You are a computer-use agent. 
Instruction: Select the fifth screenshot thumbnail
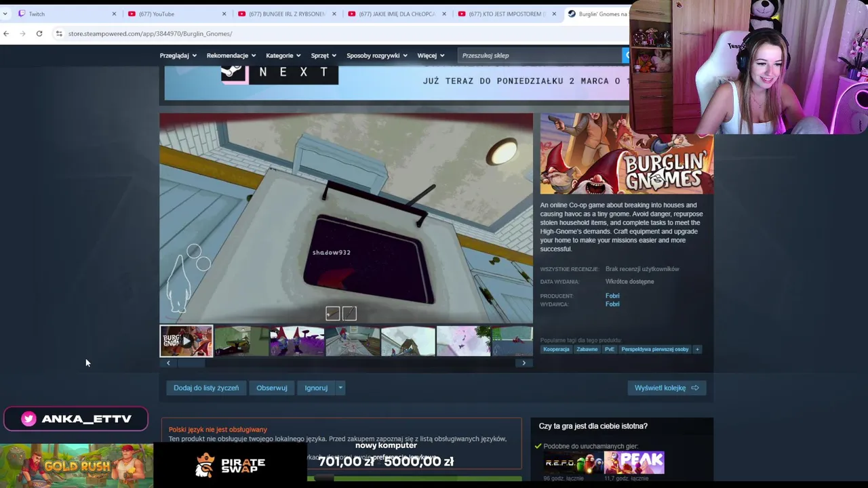[408, 341]
